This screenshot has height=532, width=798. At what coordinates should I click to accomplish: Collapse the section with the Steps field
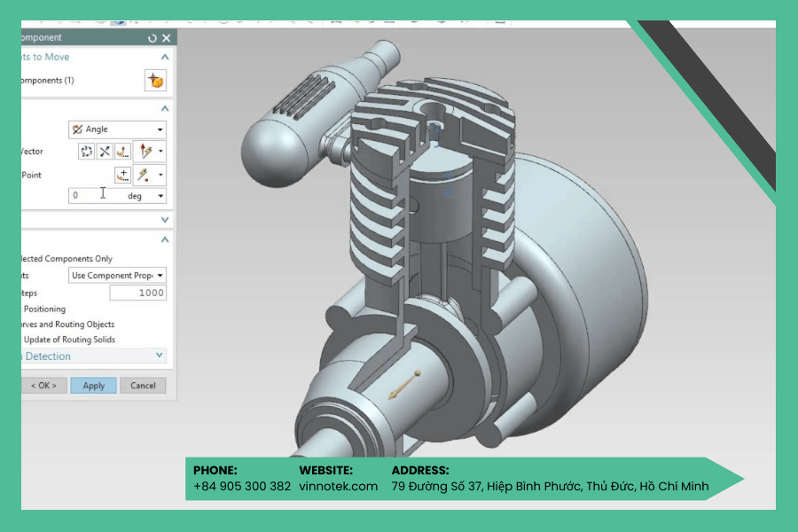[165, 239]
